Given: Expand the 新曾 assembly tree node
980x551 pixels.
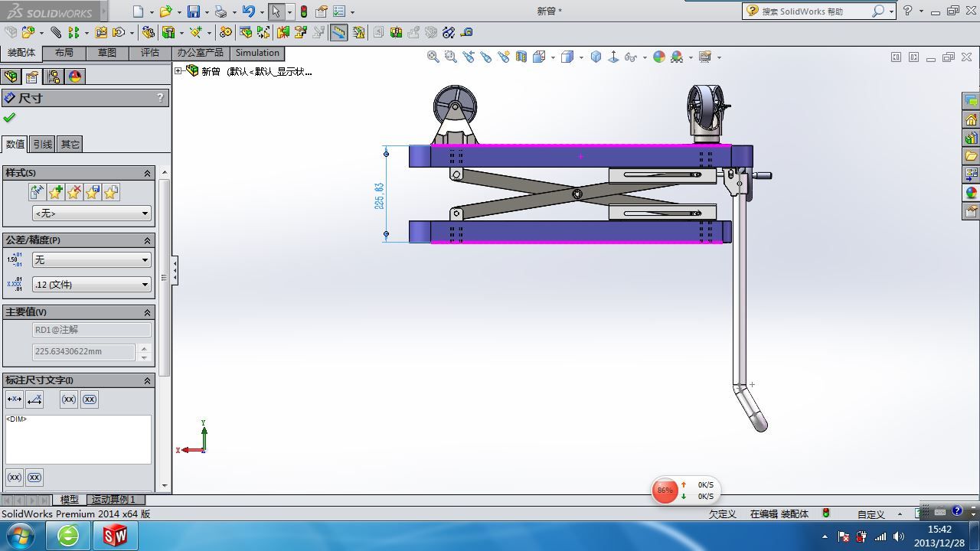Looking at the screenshot, I should coord(178,70).
